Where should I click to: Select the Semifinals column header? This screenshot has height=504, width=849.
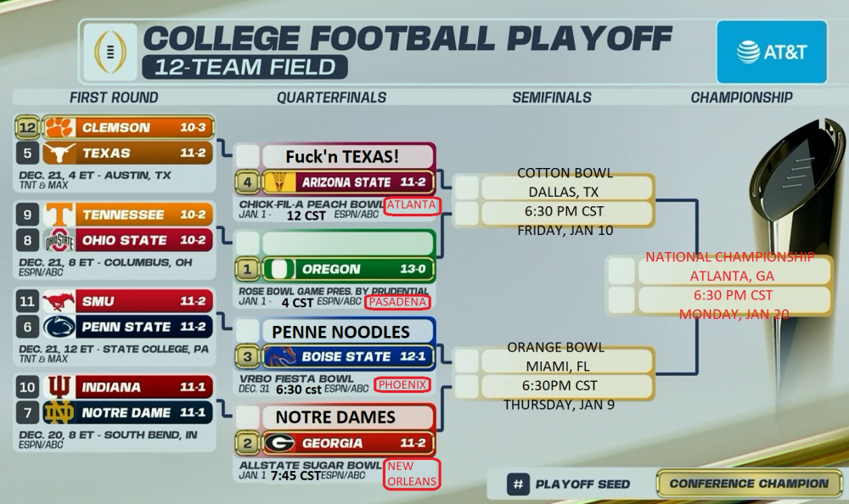[552, 98]
